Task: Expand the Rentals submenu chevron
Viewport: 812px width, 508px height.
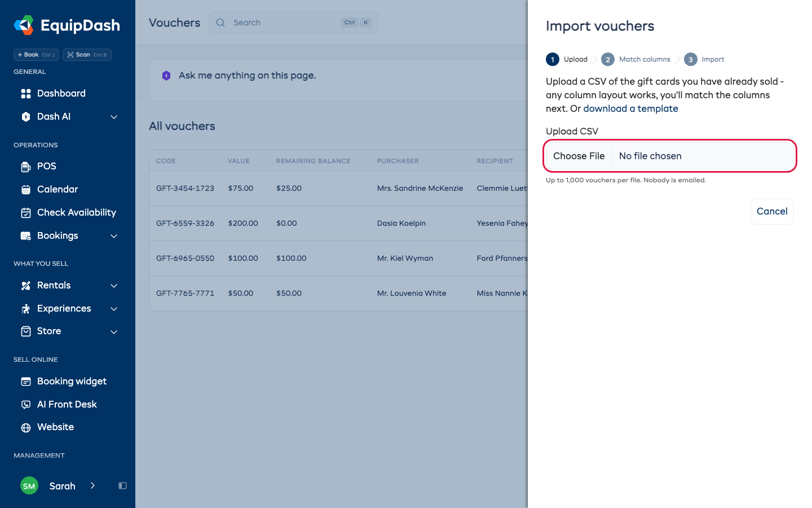Action: click(x=114, y=286)
